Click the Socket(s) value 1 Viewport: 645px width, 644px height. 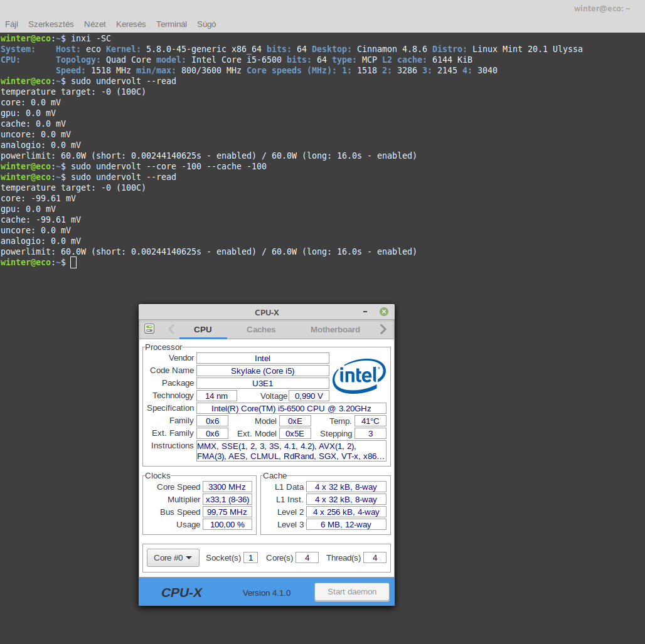[x=250, y=557]
